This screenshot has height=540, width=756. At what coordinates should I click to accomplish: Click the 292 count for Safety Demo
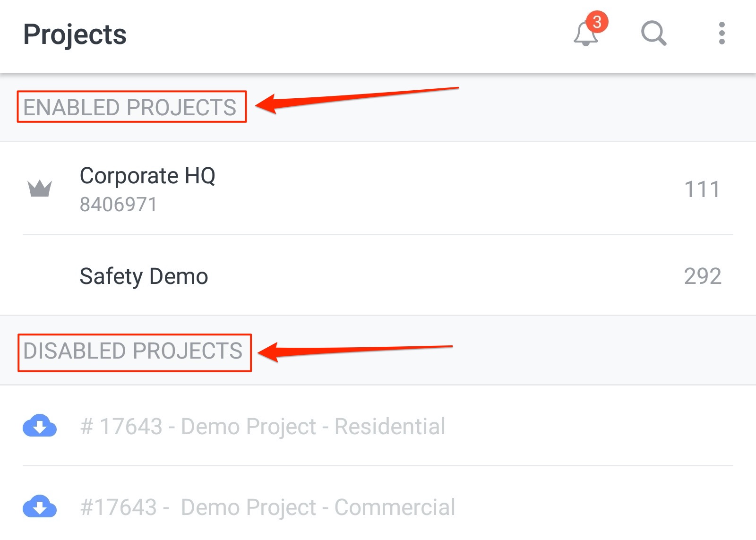[703, 276]
